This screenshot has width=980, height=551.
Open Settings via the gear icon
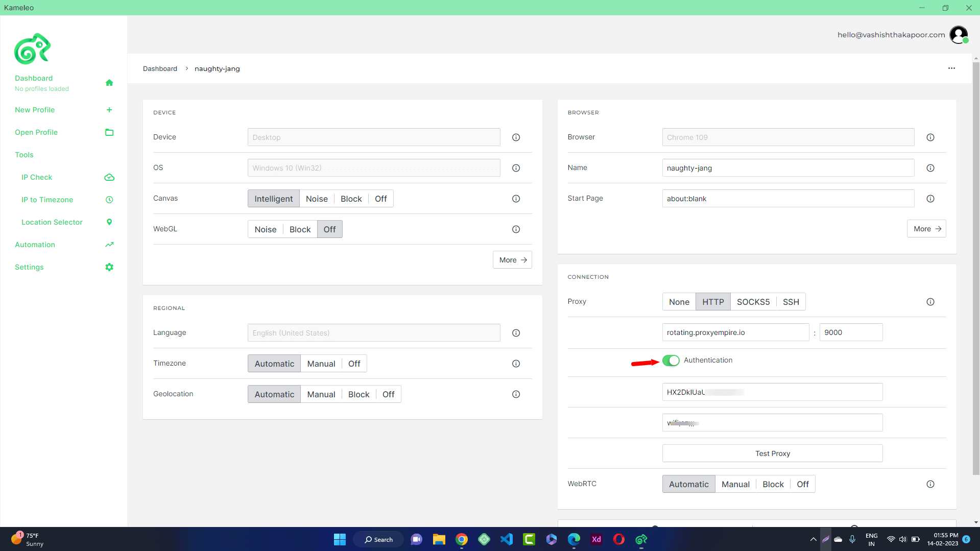(109, 267)
